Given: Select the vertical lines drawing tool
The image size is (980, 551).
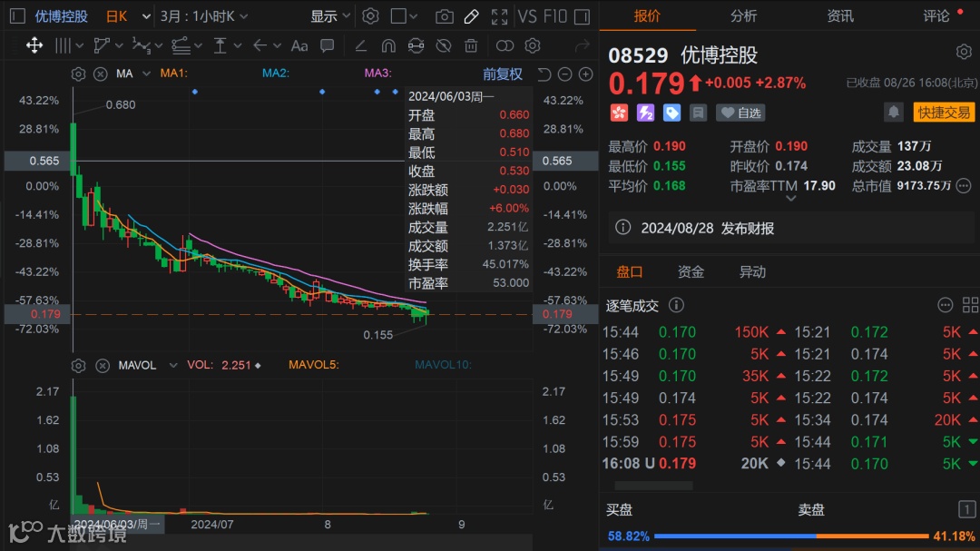Looking at the screenshot, I should point(64,45).
